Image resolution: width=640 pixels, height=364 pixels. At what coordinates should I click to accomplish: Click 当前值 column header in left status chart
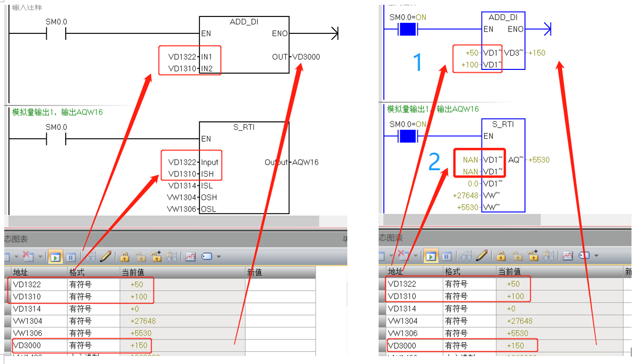[182, 272]
